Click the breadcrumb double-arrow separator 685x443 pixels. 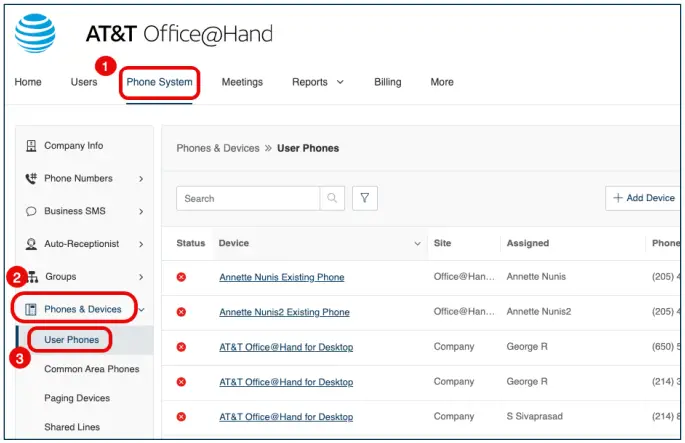pyautogui.click(x=268, y=148)
